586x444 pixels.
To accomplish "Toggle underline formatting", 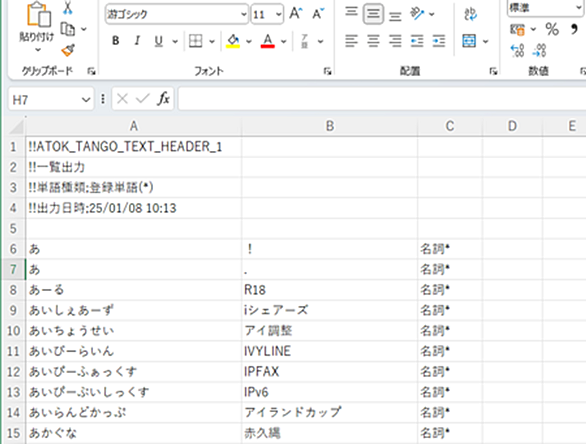I will pyautogui.click(x=159, y=40).
